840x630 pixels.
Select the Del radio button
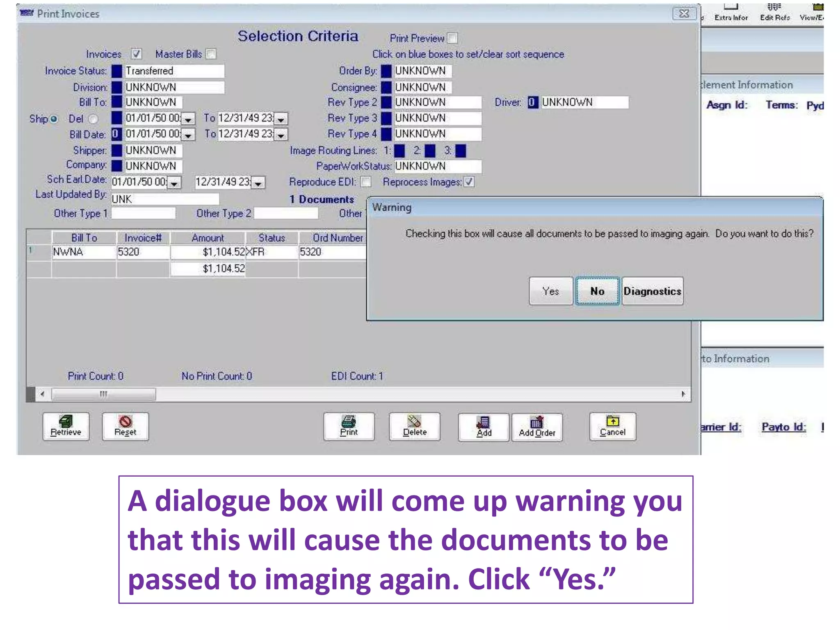94,119
